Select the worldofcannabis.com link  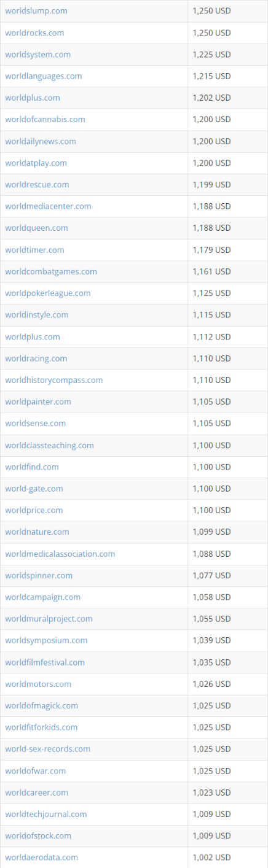[45, 119]
